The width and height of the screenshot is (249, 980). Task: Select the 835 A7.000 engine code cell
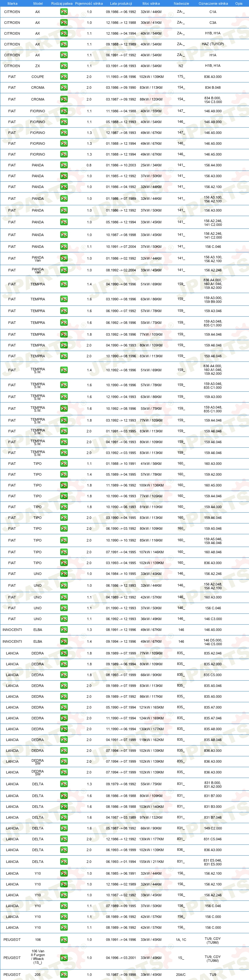pyautogui.click(x=212, y=707)
